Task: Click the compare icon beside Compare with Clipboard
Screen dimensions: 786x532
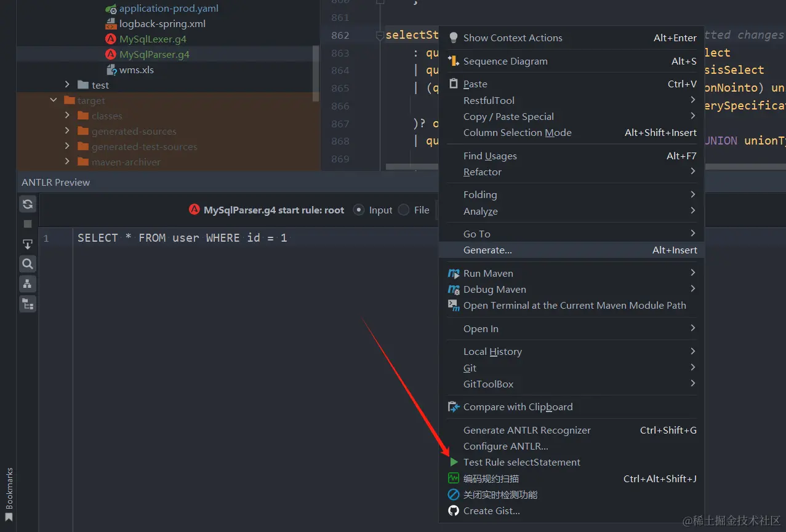Action: pyautogui.click(x=454, y=407)
